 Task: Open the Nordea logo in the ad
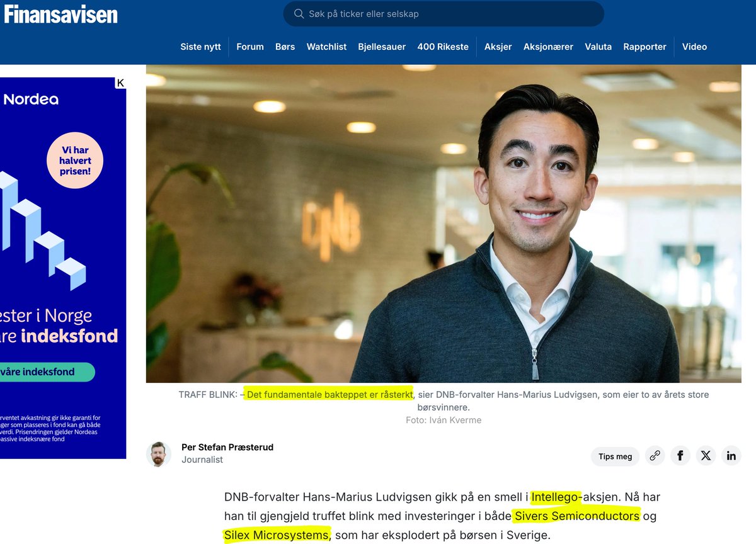(31, 99)
